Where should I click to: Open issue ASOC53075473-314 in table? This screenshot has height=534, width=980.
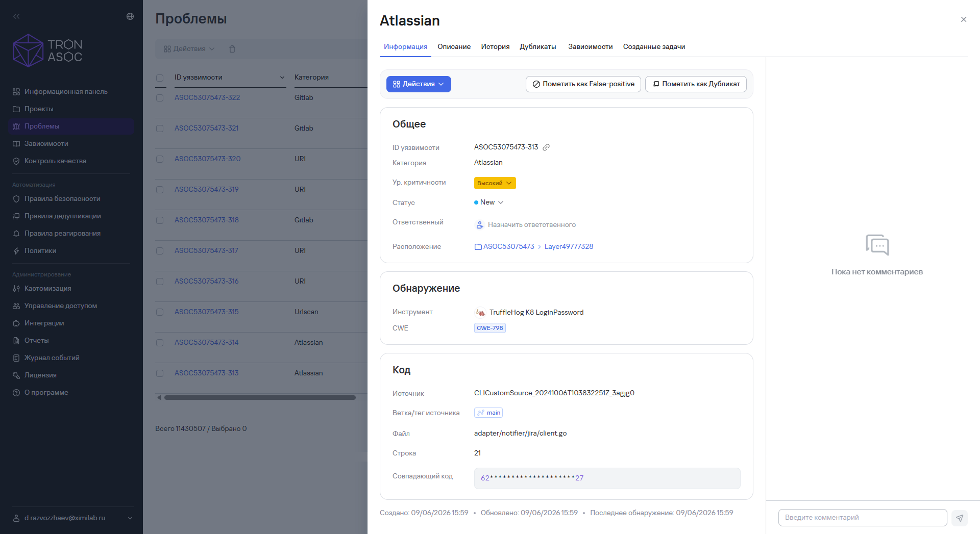tap(207, 343)
